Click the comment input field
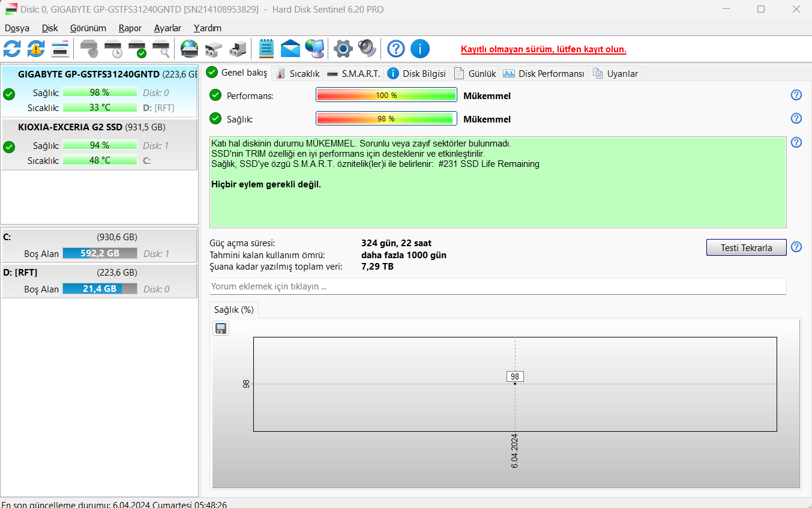 click(498, 286)
